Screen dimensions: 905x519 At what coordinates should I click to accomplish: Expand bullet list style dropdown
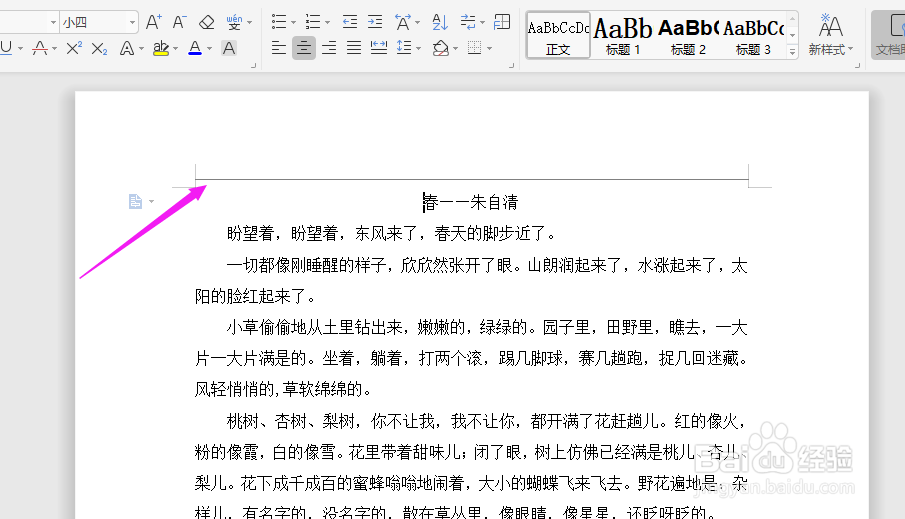(x=293, y=23)
